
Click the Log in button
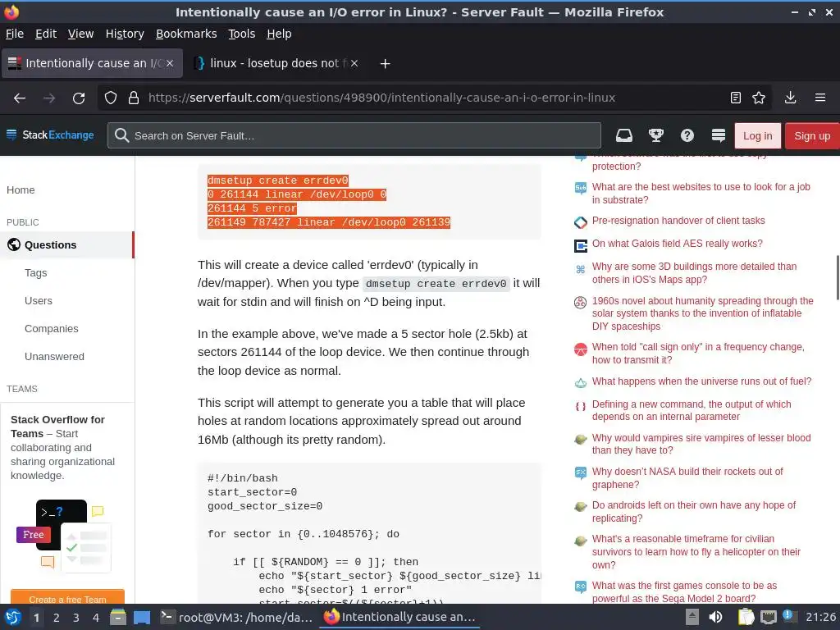[757, 135]
